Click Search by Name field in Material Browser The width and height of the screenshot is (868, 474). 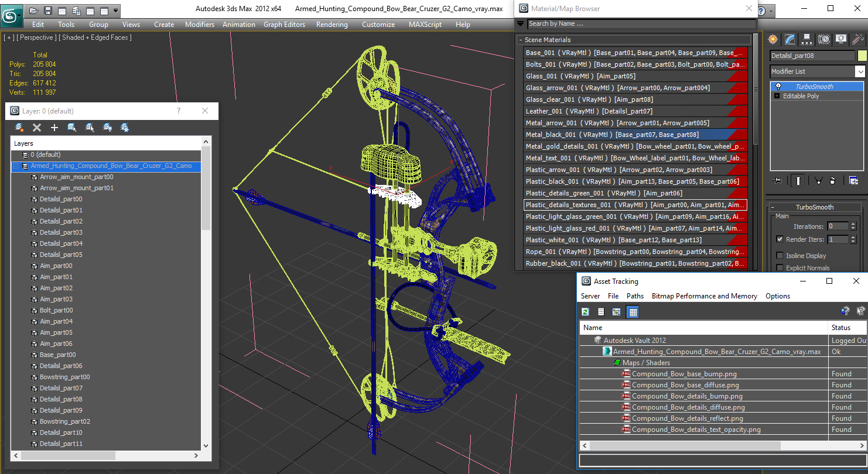(x=641, y=23)
